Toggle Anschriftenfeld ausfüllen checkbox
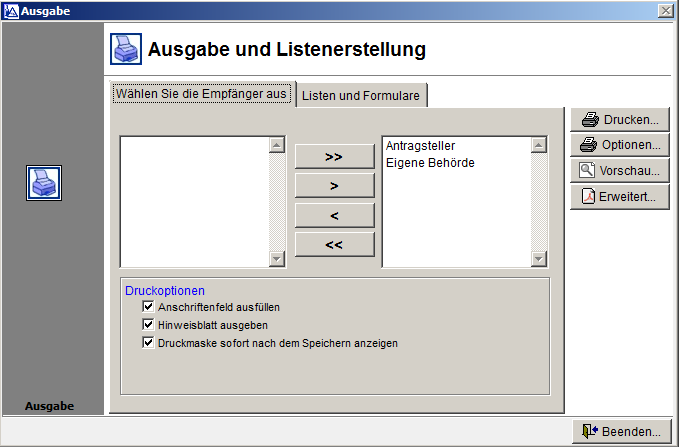Viewport: 679px width, 447px height. coord(149,307)
